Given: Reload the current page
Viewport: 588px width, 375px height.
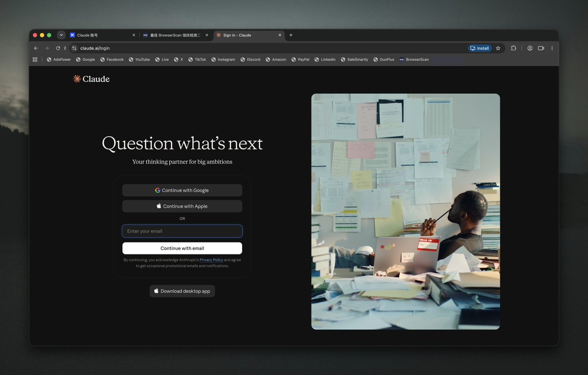Looking at the screenshot, I should coord(58,48).
